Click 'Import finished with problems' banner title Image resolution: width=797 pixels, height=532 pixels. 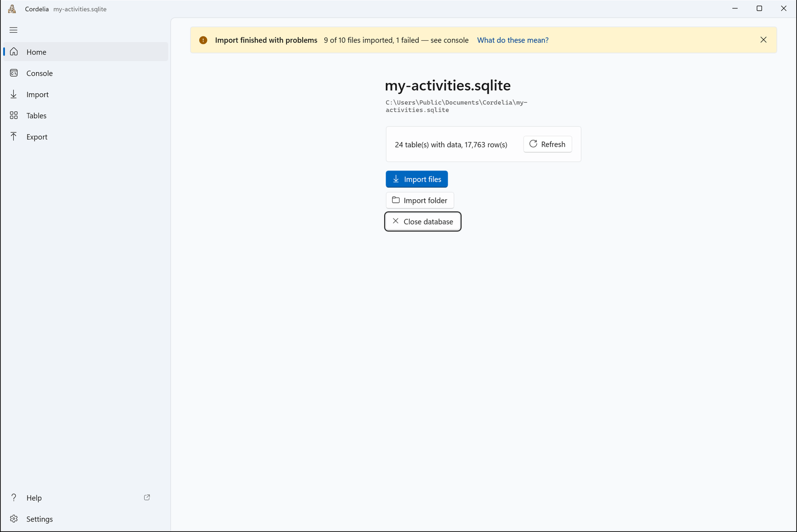[x=266, y=40]
